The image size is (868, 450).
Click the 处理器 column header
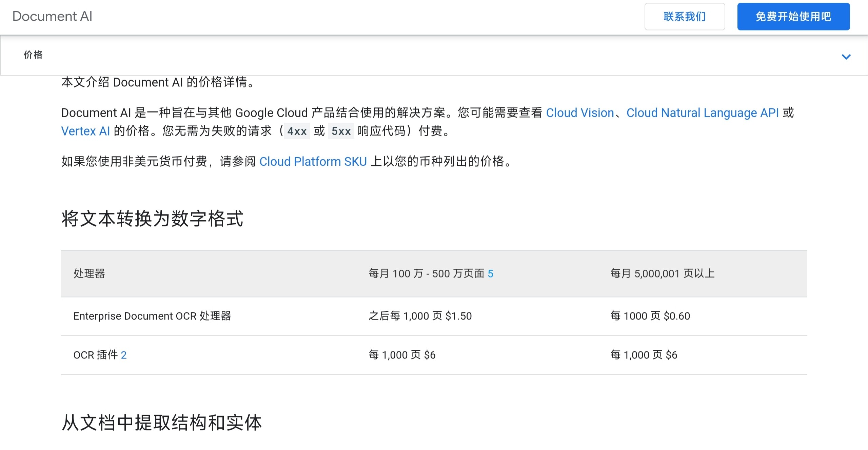89,273
